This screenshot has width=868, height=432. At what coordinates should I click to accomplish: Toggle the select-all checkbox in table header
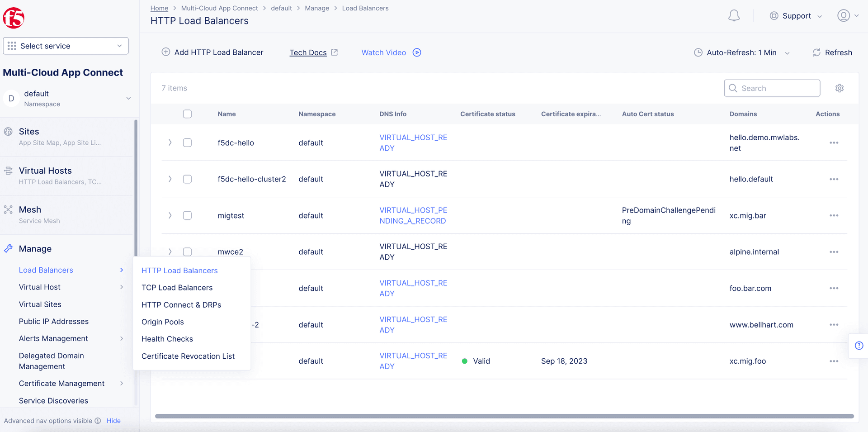click(x=187, y=114)
